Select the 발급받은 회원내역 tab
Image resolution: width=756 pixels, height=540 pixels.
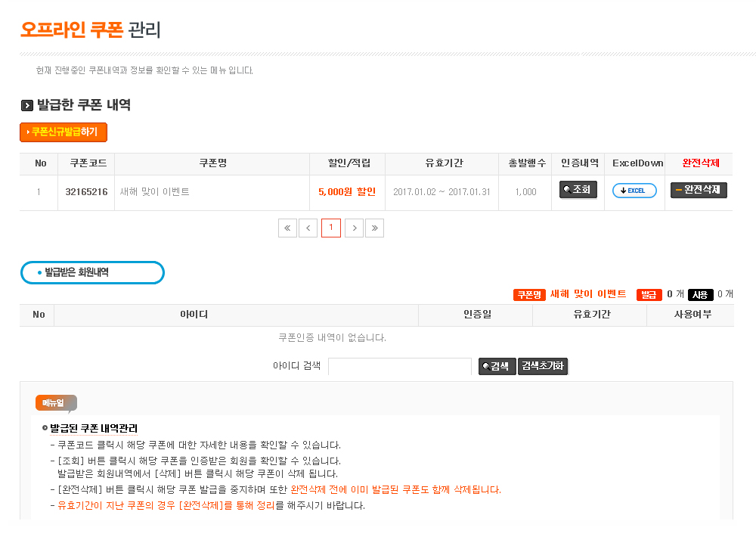[92, 272]
